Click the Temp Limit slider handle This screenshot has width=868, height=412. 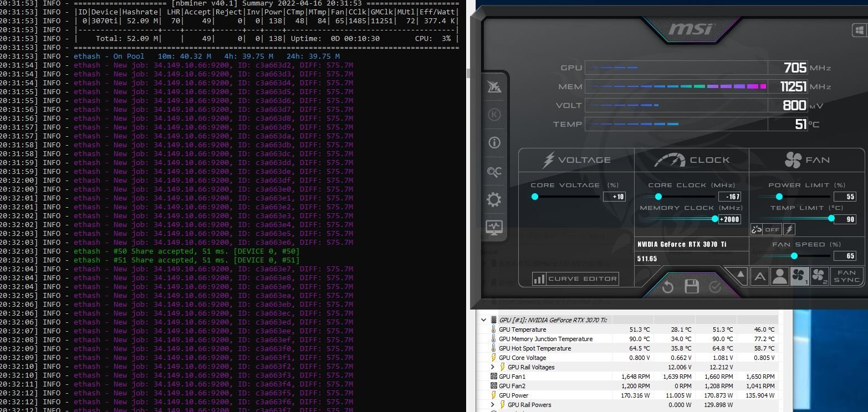tap(831, 219)
